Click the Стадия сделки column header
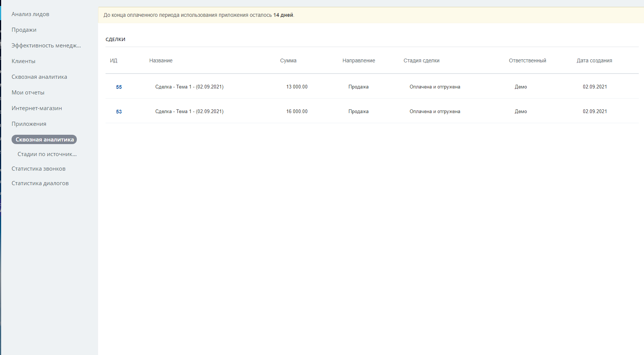 click(x=421, y=60)
